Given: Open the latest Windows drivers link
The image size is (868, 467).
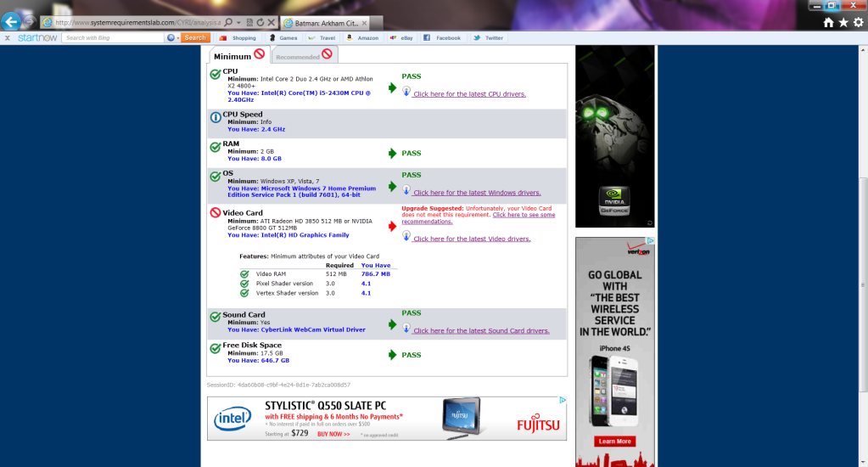Looking at the screenshot, I should click(x=477, y=193).
